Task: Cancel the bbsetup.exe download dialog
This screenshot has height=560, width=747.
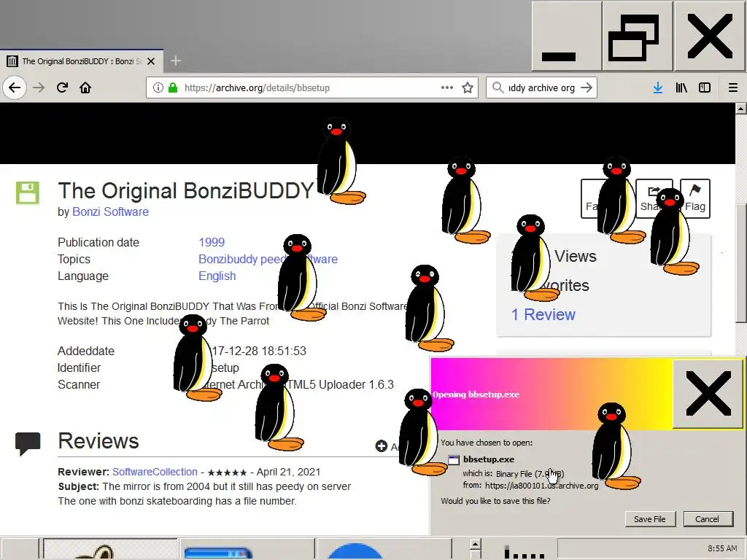Action: (x=707, y=519)
